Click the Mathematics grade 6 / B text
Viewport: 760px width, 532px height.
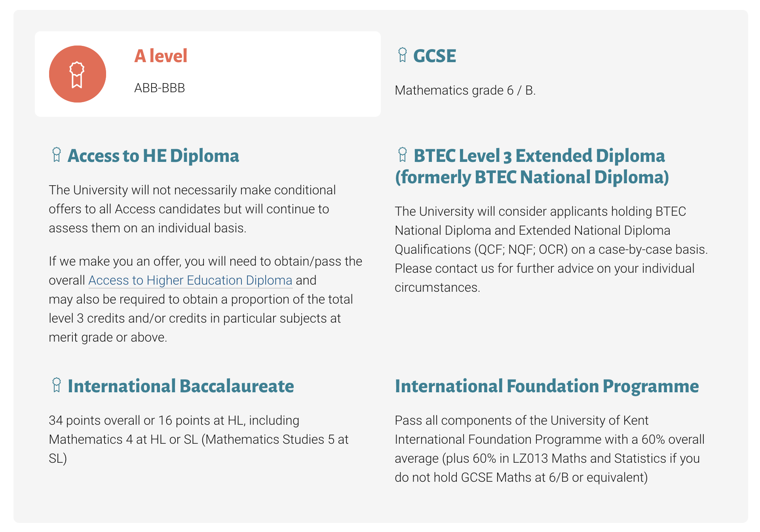(465, 90)
